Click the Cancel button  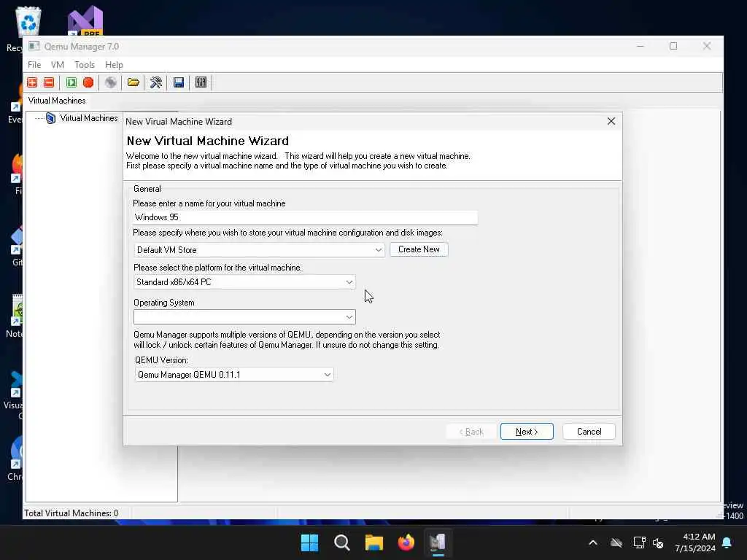point(589,432)
